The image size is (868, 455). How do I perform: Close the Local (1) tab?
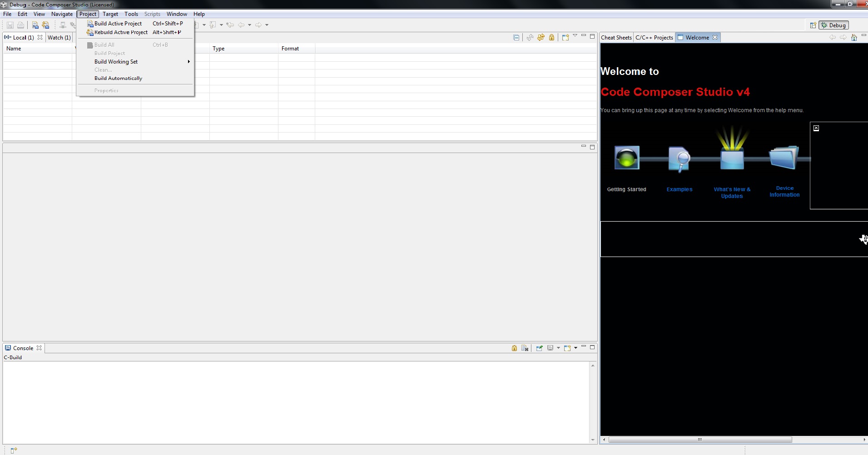point(40,37)
